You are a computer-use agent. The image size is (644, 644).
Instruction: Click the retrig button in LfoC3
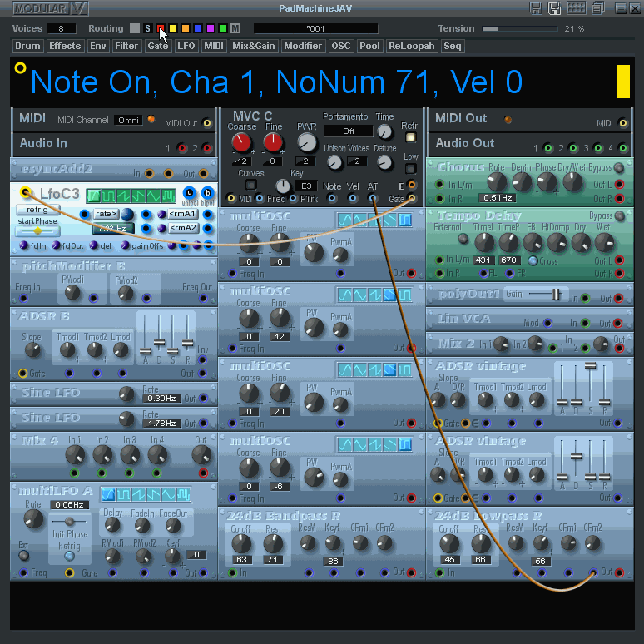point(37,210)
